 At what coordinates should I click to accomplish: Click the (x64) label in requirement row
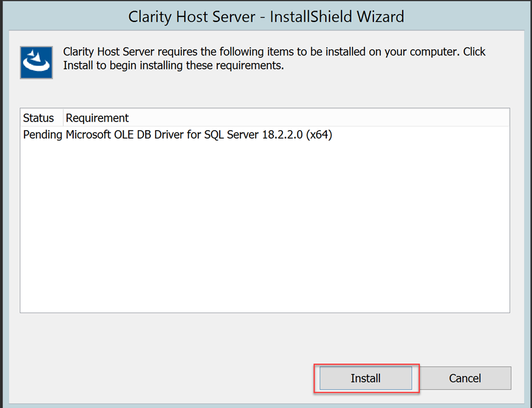tap(319, 135)
